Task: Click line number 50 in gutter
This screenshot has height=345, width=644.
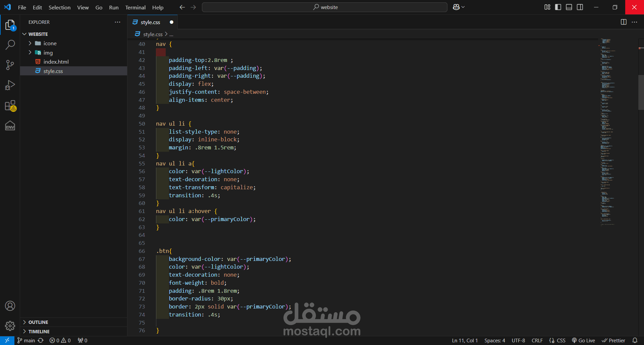Action: (x=142, y=124)
